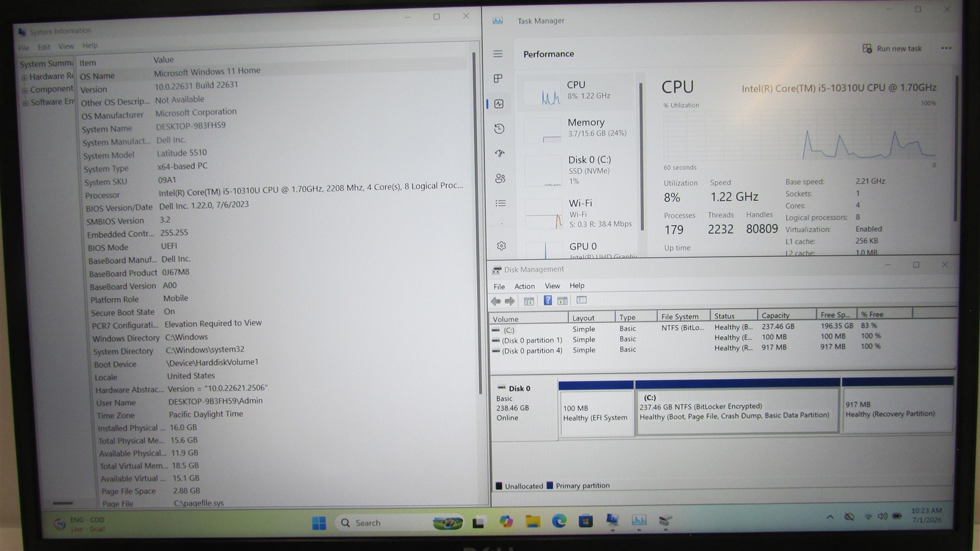
Task: Open System Information Help menu
Action: pyautogui.click(x=90, y=45)
